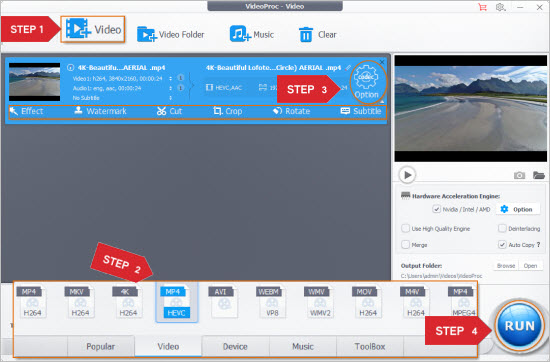The height and width of the screenshot is (362, 550).
Task: Open the Rotate tool
Action: pos(277,111)
